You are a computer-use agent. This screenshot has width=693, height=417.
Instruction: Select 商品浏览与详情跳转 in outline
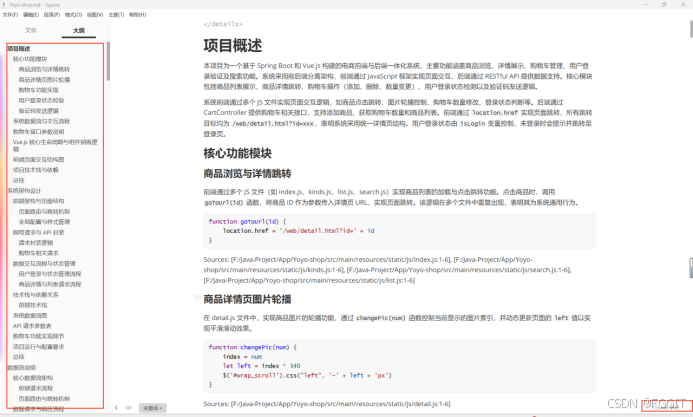point(44,69)
